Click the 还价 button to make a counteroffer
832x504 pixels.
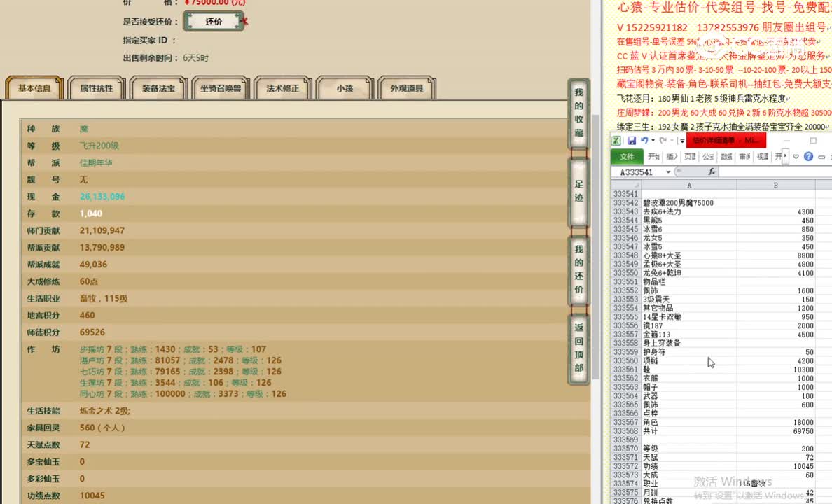point(213,21)
